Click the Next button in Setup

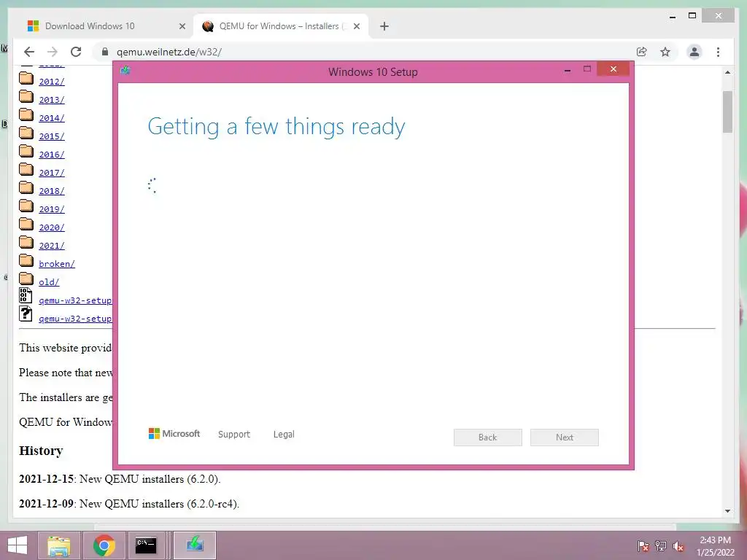[x=565, y=437]
